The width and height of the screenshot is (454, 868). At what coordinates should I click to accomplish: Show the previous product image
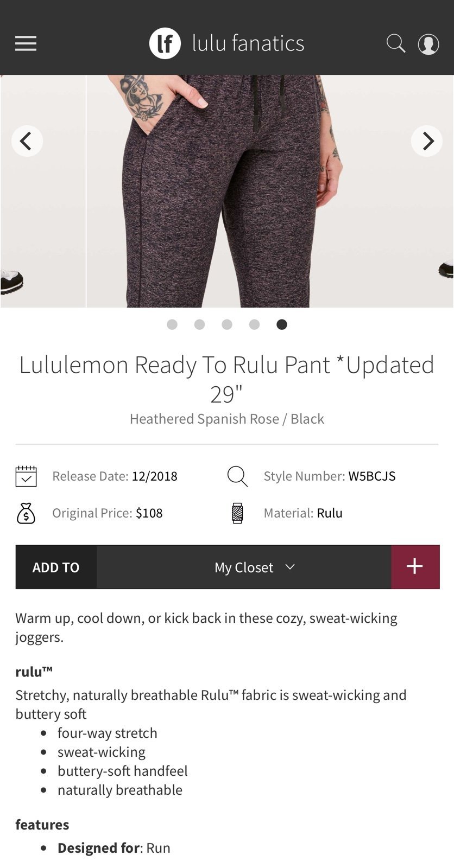pos(27,141)
